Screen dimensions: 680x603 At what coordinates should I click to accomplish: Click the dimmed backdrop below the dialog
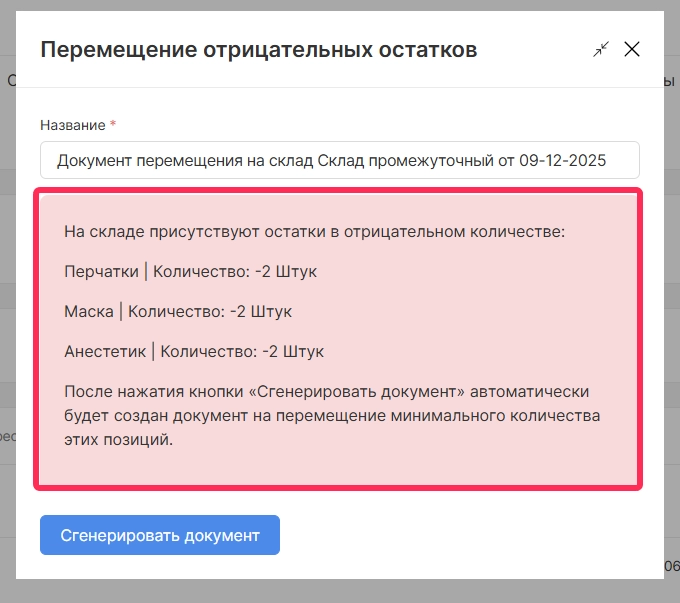pyautogui.click(x=340, y=591)
